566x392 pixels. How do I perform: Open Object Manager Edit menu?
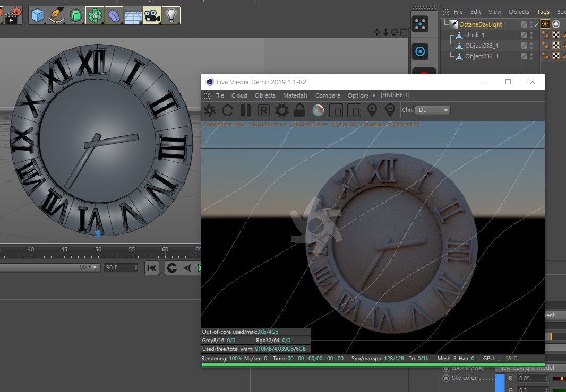476,12
